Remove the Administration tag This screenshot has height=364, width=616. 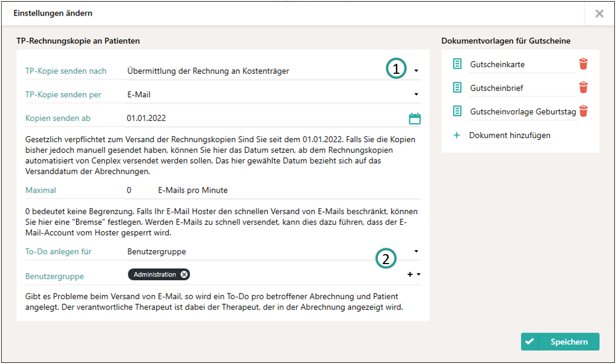[x=184, y=275]
